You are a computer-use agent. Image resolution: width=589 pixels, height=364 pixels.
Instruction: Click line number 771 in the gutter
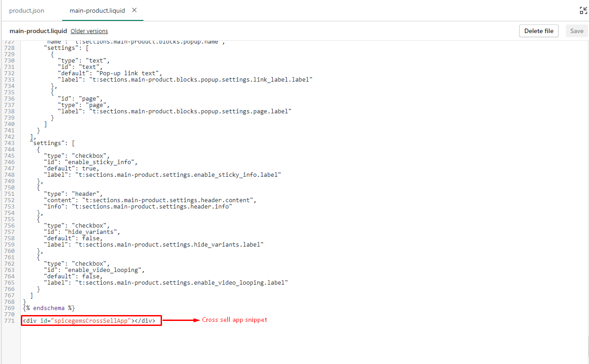pos(9,321)
